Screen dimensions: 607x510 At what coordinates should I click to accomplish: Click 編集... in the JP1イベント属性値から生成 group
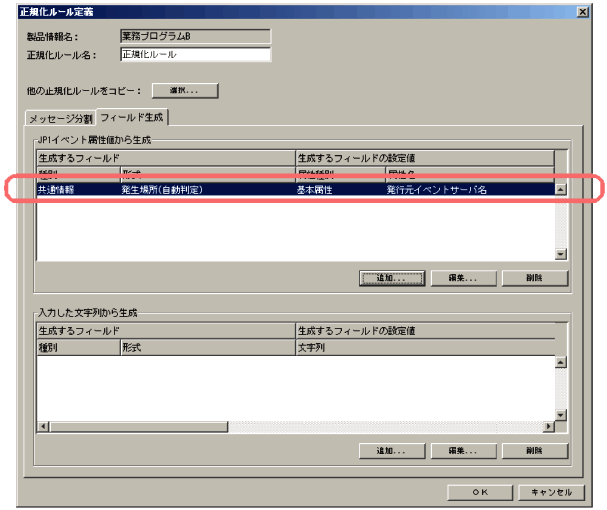(463, 278)
